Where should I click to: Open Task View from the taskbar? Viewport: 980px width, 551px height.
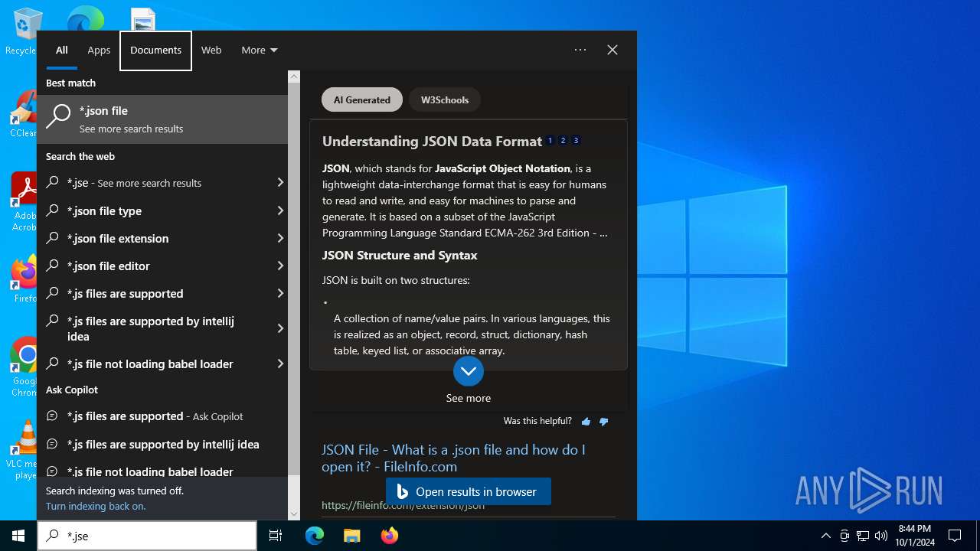pos(276,536)
